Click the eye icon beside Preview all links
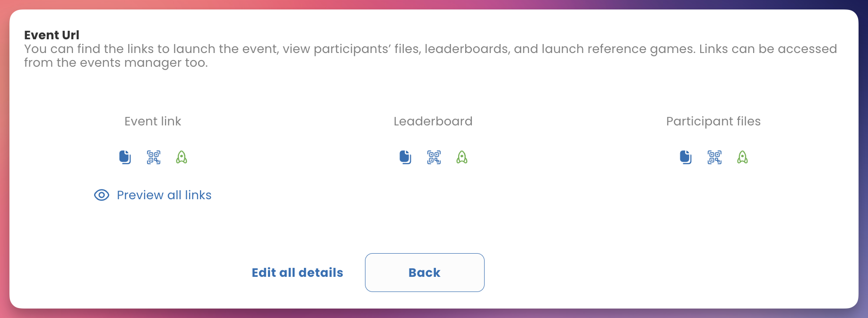This screenshot has width=868, height=318. [102, 195]
